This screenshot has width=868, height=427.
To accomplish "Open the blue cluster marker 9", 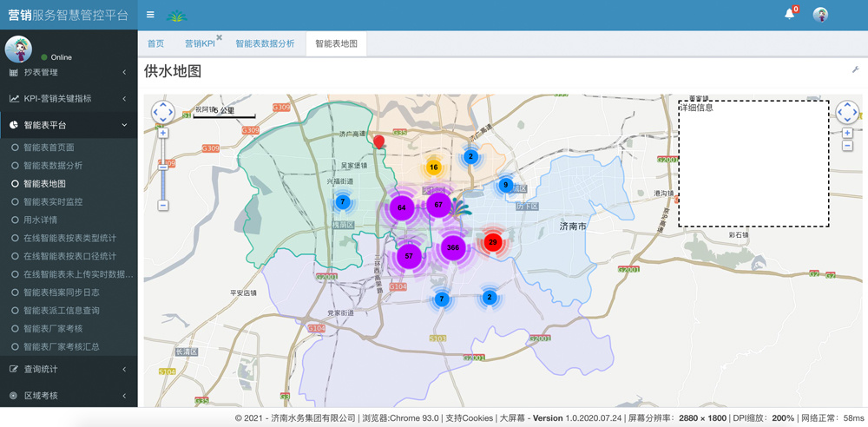I will 505,185.
